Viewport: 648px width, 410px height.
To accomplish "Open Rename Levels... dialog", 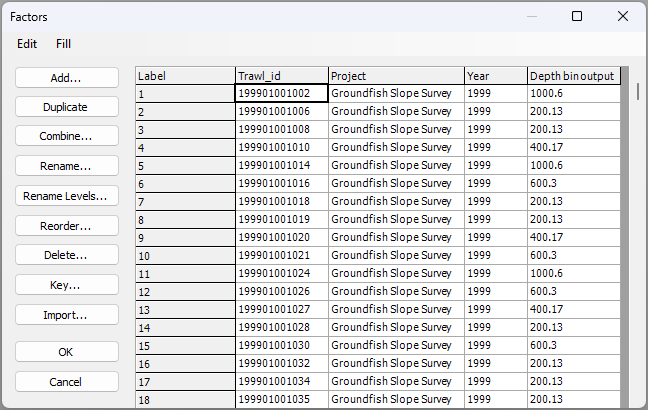I will click(67, 196).
